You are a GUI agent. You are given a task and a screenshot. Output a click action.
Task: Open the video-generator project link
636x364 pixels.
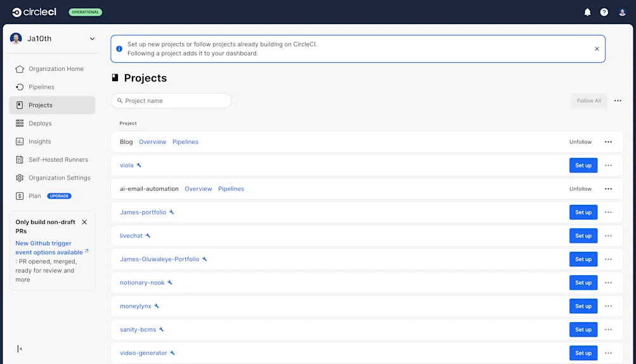click(x=143, y=353)
